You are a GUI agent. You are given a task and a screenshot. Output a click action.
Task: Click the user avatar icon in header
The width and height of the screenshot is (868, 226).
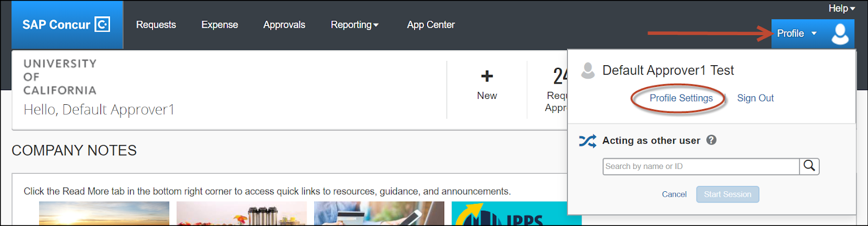tap(840, 34)
